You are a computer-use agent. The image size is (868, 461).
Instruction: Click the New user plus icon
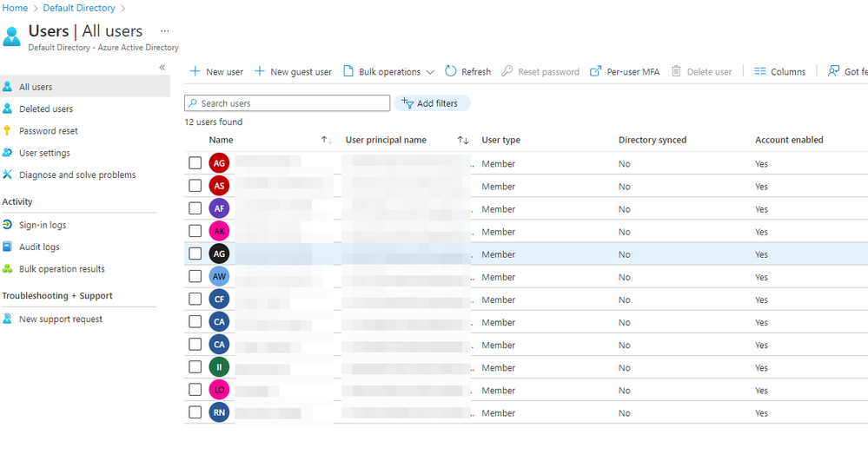point(195,71)
